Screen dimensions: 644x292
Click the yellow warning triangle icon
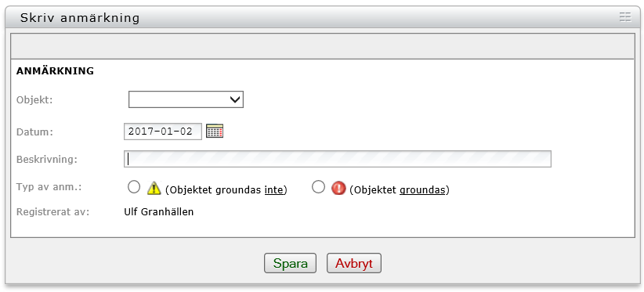[x=154, y=188]
